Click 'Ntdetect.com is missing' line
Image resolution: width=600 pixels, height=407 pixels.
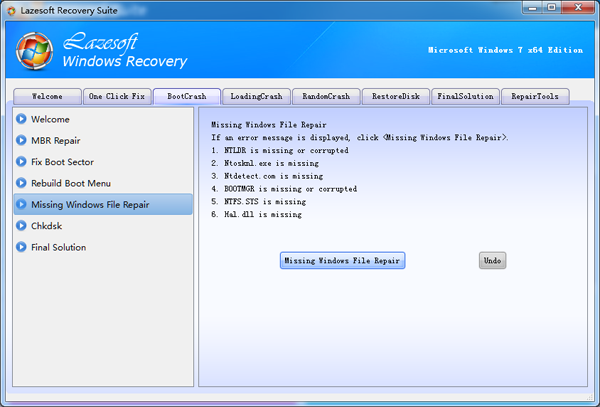(273, 176)
